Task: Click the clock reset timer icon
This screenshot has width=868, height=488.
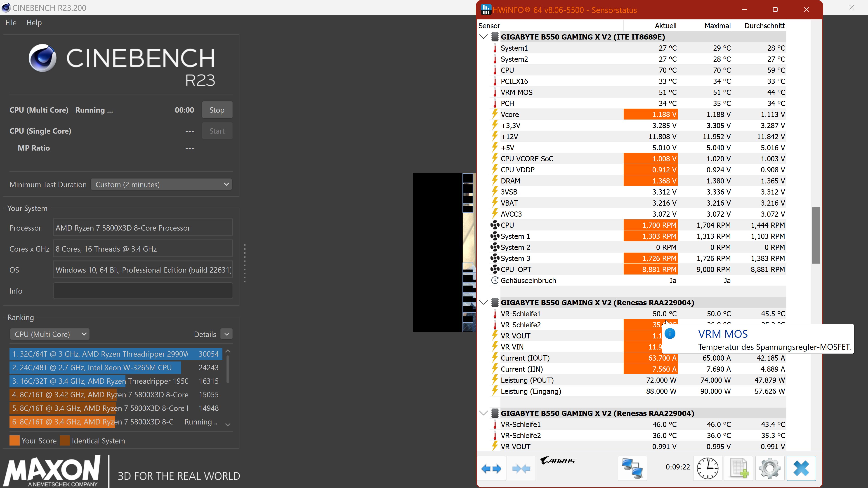Action: click(707, 468)
